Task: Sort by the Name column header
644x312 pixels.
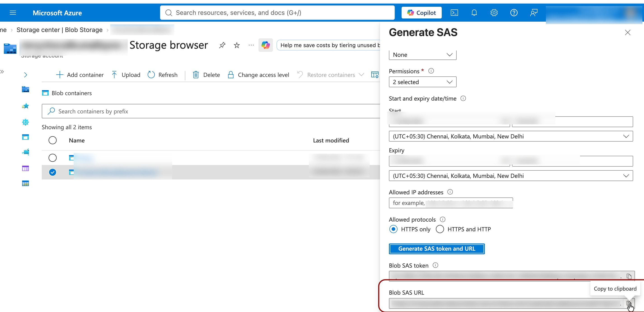Action: [x=77, y=140]
